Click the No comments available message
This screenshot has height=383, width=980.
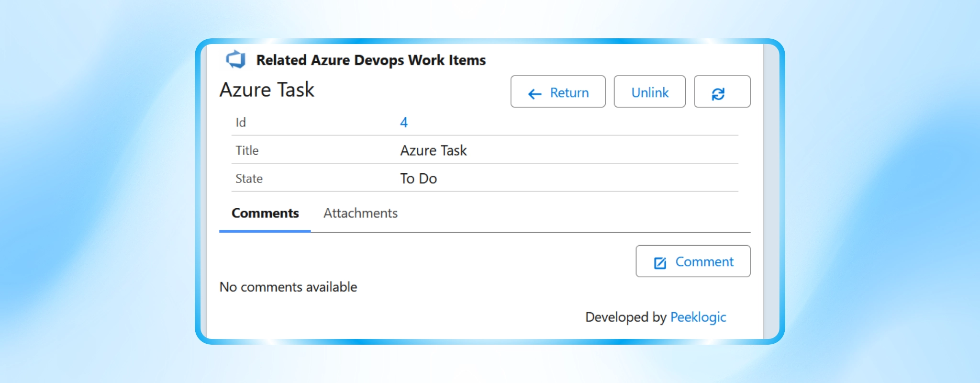288,287
